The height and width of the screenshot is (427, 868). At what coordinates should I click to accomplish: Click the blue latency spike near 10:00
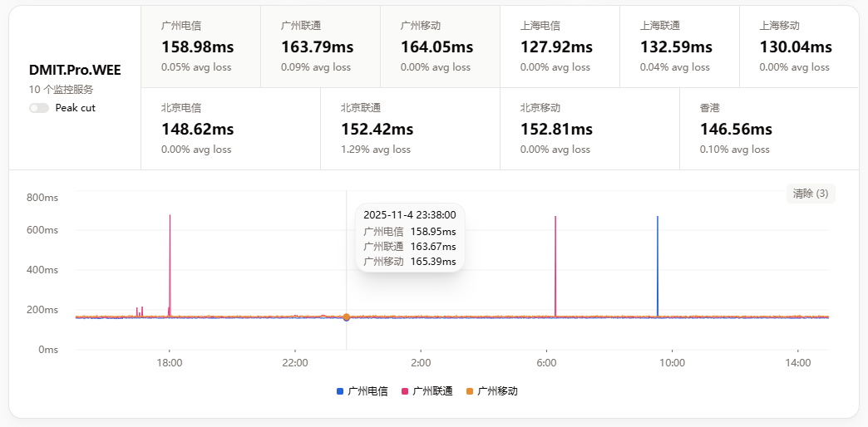[658, 249]
